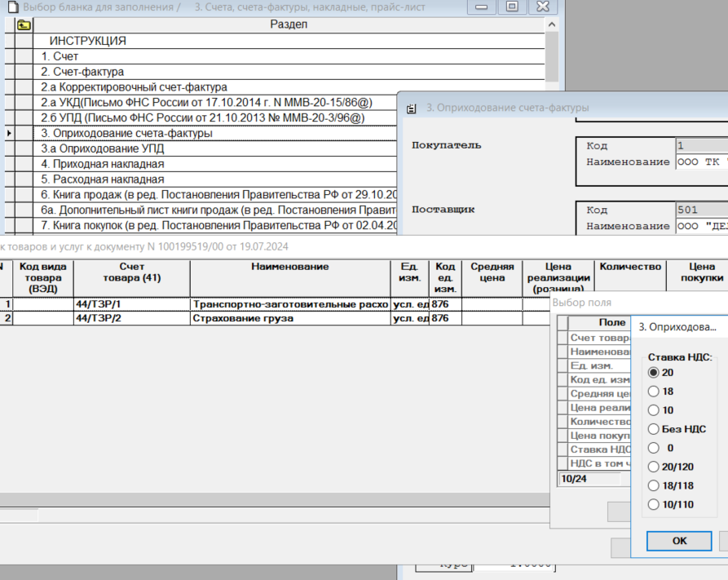Click the 876 code in the Страхование груза row
This screenshot has width=728, height=580.
coord(445,318)
